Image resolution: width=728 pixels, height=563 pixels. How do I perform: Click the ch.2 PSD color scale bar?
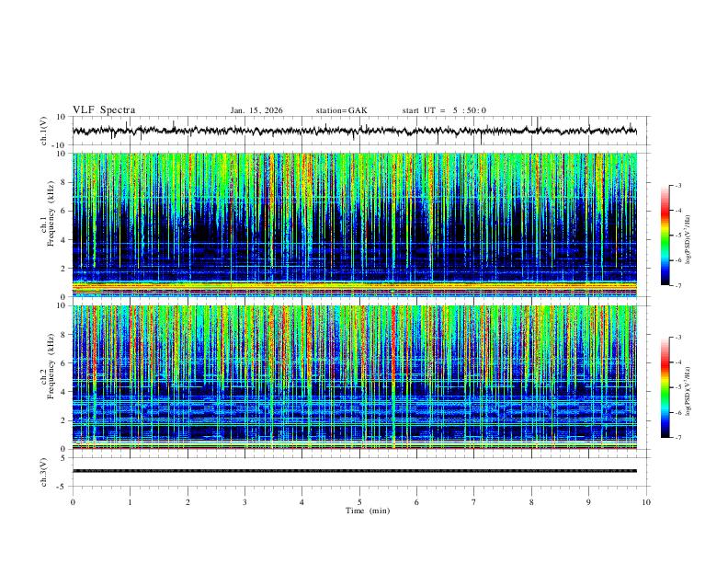665,387
